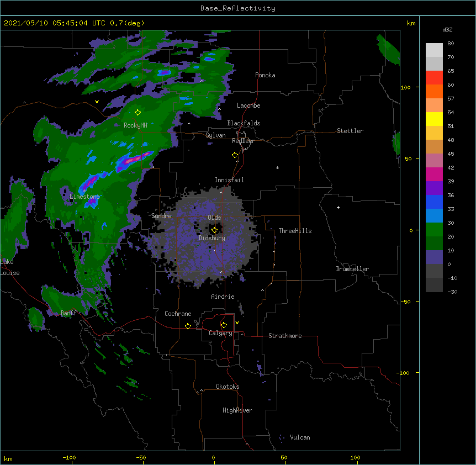Click the yellow v marker northwest of RockyMH
This screenshot has height=465, width=476.
[97, 102]
